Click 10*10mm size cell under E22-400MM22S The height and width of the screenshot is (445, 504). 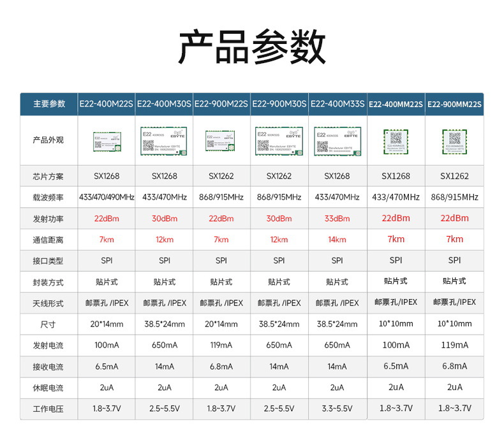click(x=396, y=323)
